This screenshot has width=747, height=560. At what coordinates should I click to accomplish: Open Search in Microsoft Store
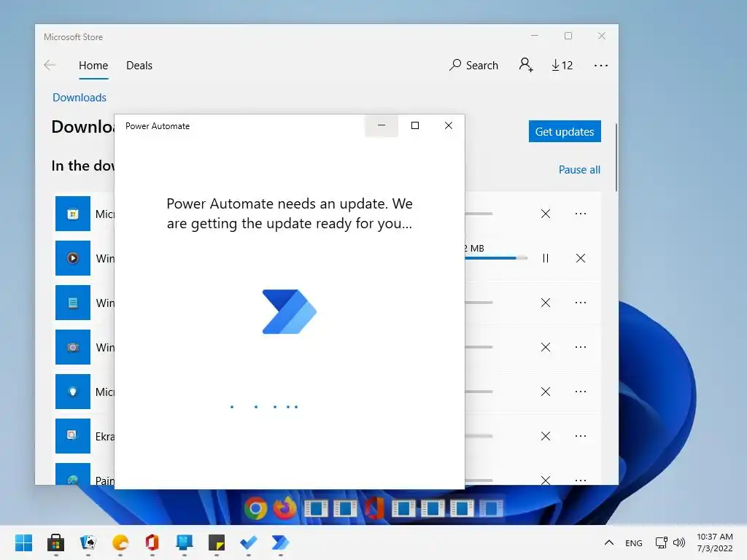[x=473, y=65]
